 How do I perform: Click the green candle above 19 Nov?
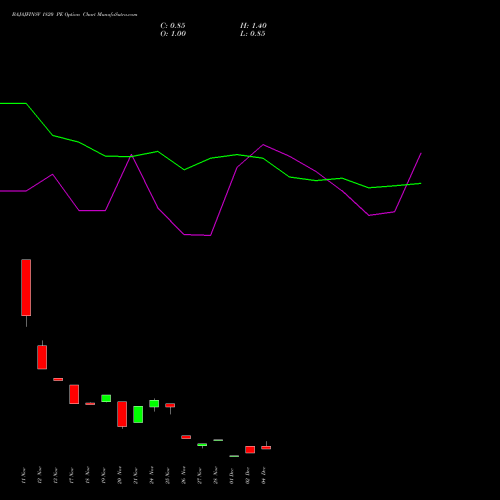pos(106,398)
